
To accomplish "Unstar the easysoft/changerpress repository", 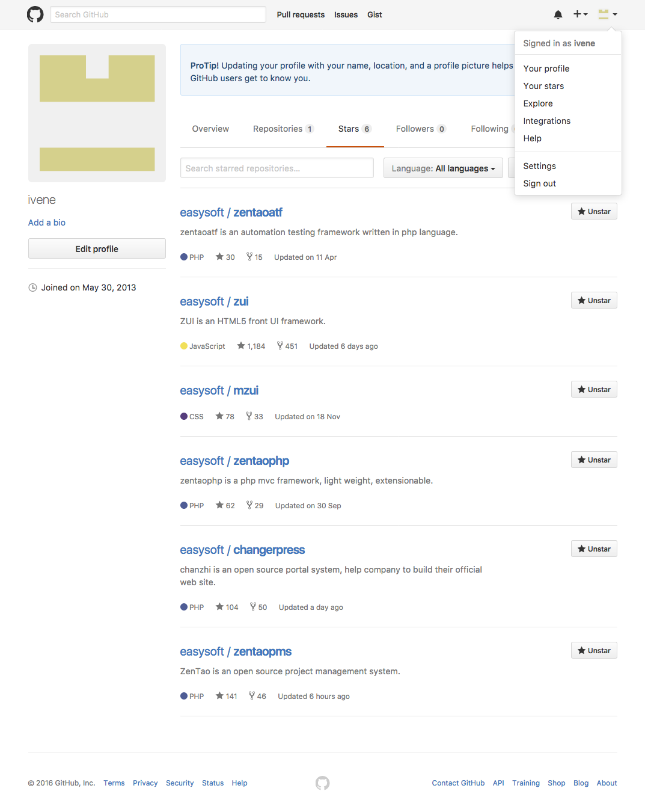I will coord(594,549).
